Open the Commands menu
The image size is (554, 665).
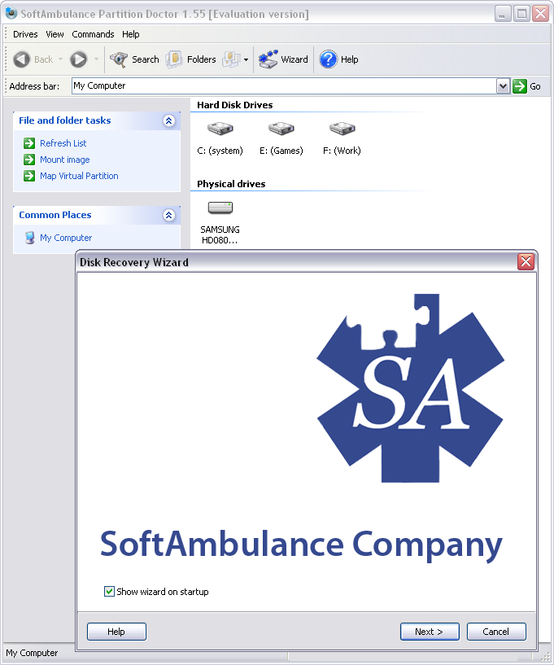93,34
